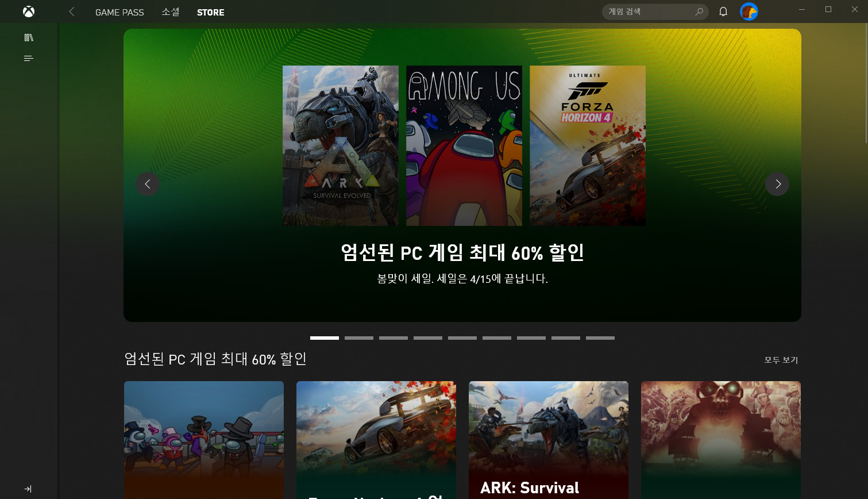The height and width of the screenshot is (499, 868).
Task: Open the user profile avatar
Action: (749, 11)
